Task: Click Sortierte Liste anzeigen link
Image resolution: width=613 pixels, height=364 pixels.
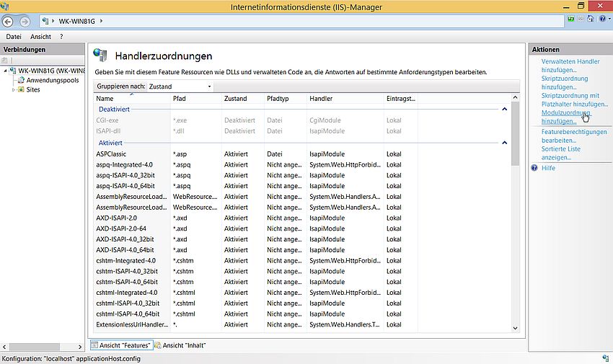Action: click(x=560, y=153)
